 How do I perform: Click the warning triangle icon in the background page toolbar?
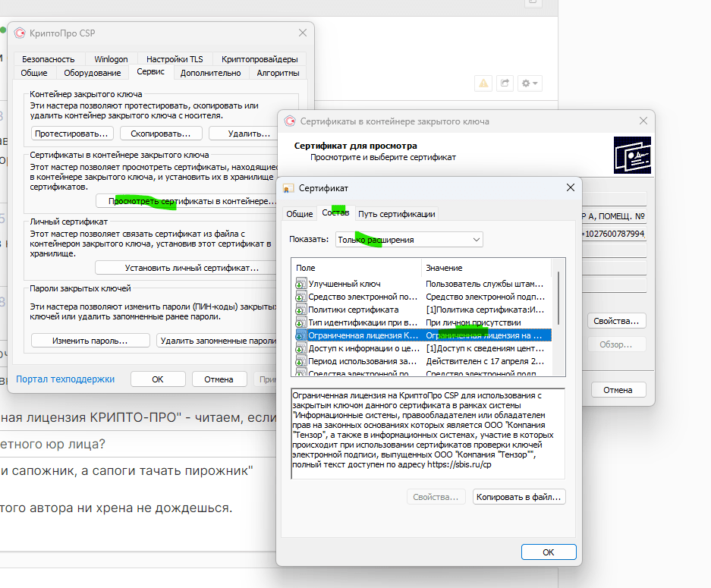[x=483, y=83]
